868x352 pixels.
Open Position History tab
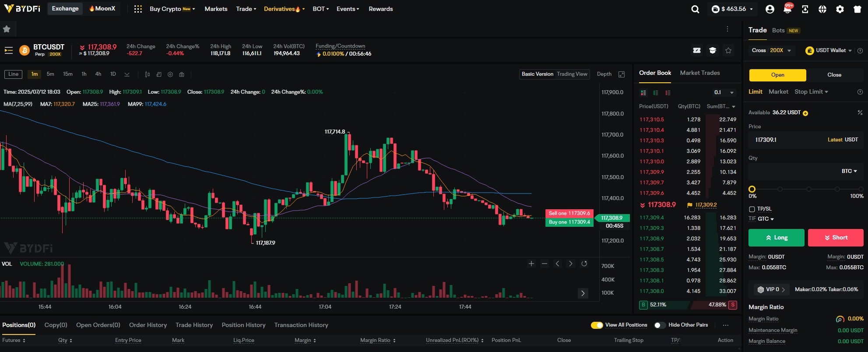(243, 325)
